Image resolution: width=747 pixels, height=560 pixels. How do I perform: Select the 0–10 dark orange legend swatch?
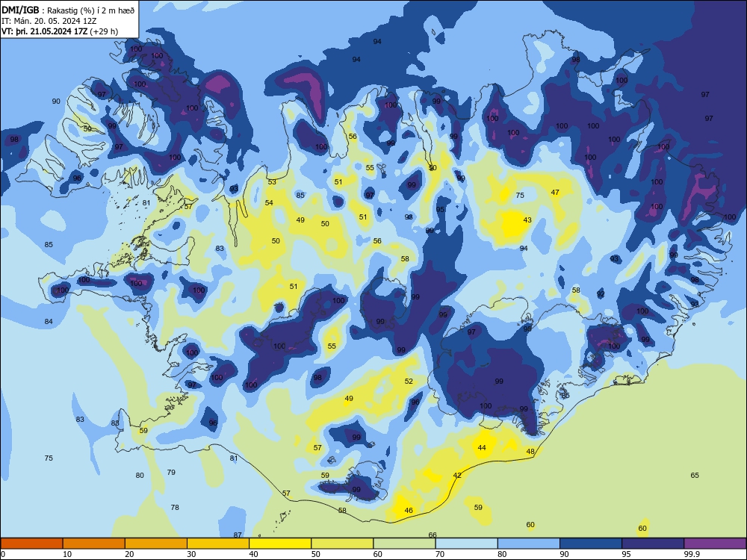(x=32, y=544)
